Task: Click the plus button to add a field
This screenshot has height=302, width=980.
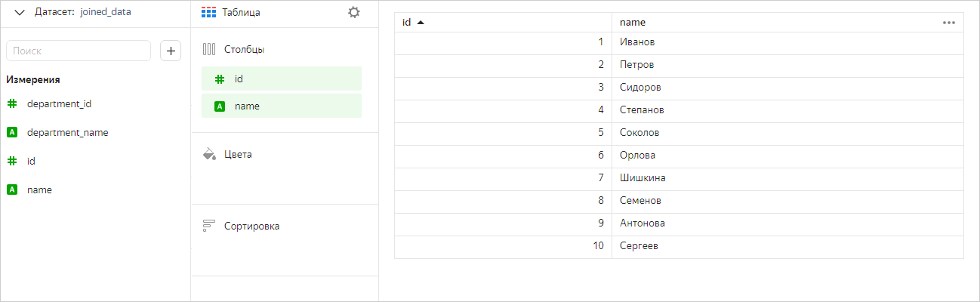Action: pyautogui.click(x=171, y=51)
